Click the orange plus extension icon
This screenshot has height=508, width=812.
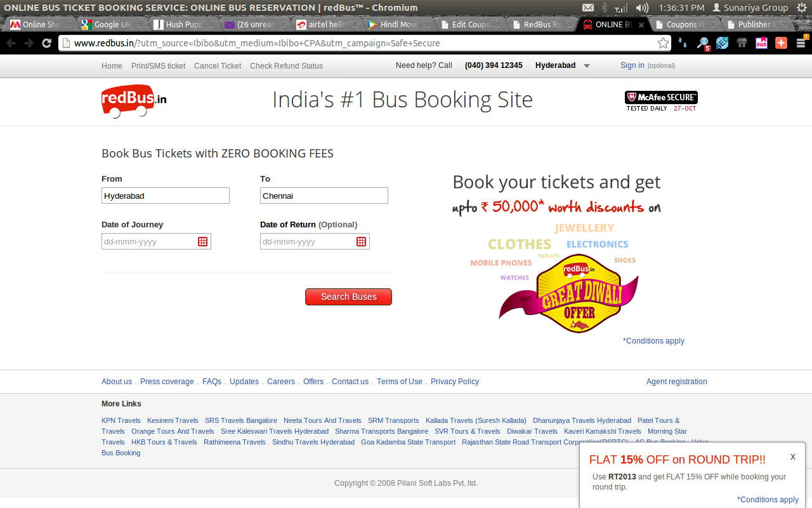point(781,43)
